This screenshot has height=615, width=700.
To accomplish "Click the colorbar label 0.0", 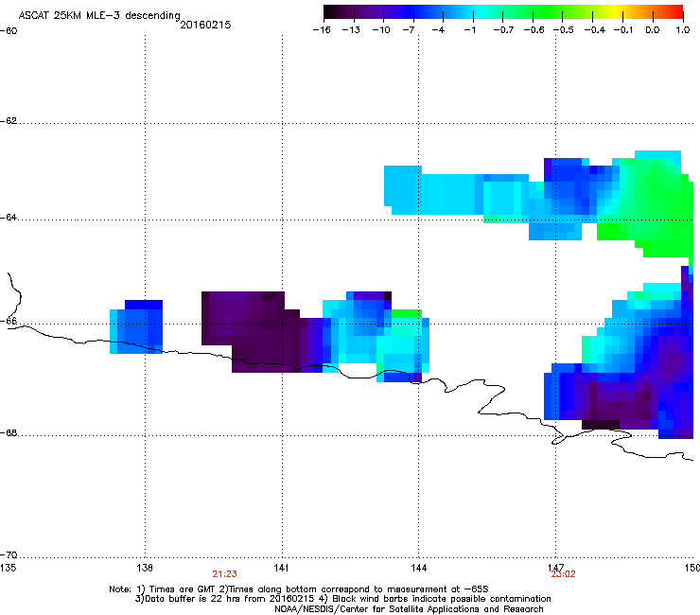I will point(653,30).
